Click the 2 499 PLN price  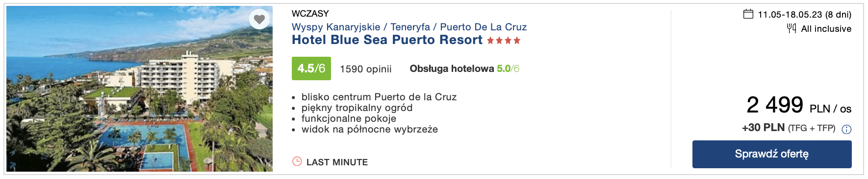pyautogui.click(x=799, y=105)
